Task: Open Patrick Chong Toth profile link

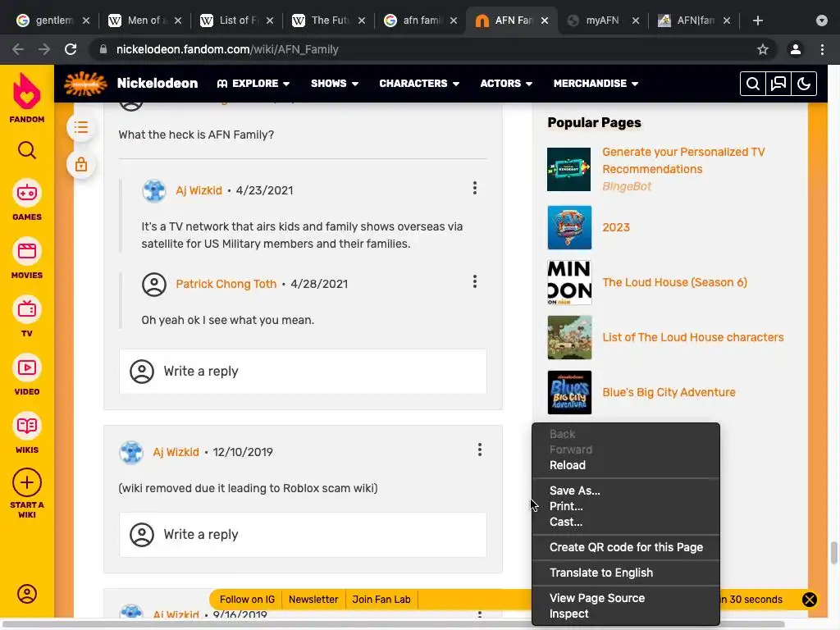Action: [x=226, y=284]
